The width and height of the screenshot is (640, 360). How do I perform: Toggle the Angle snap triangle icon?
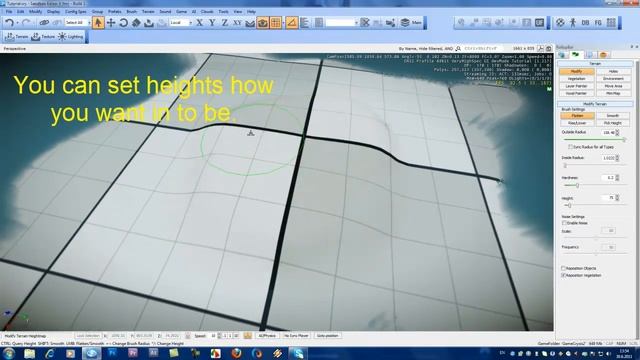291,23
